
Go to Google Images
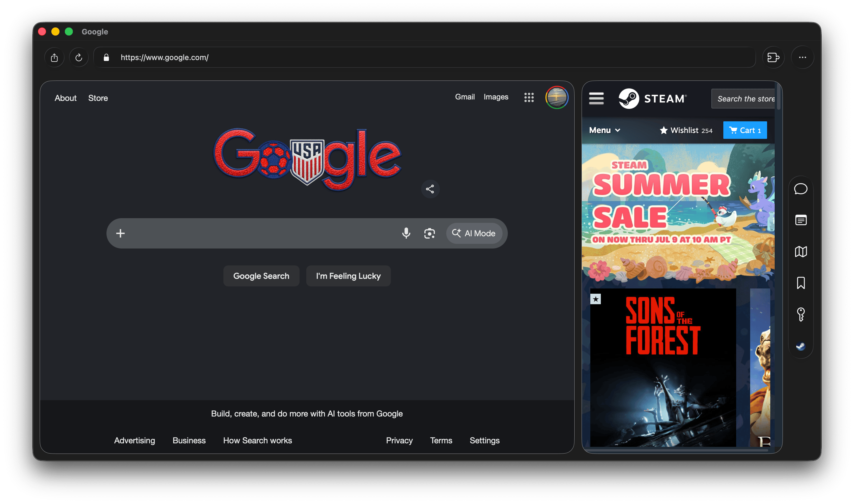(x=496, y=97)
